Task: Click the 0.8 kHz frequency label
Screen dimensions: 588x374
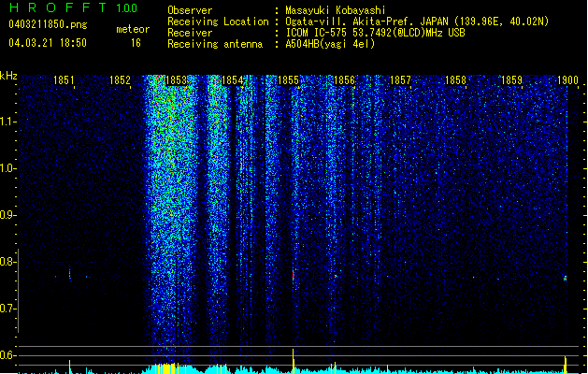Action: point(7,262)
